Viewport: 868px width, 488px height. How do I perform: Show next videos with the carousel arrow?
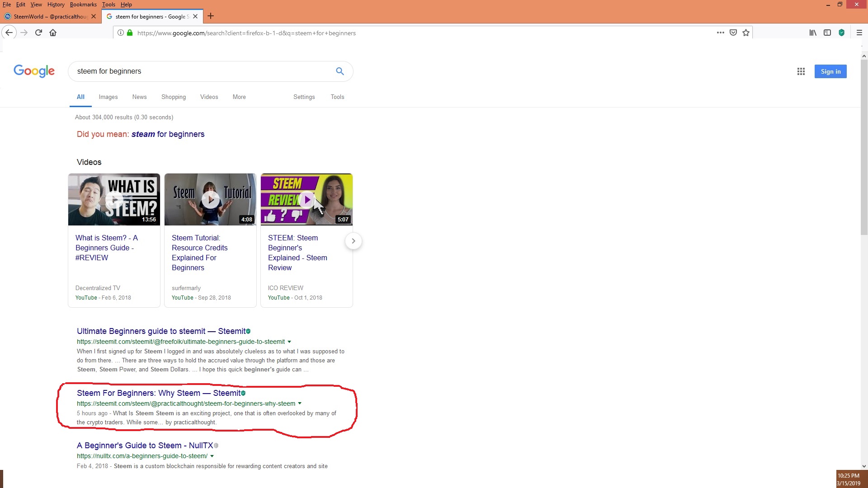coord(354,241)
